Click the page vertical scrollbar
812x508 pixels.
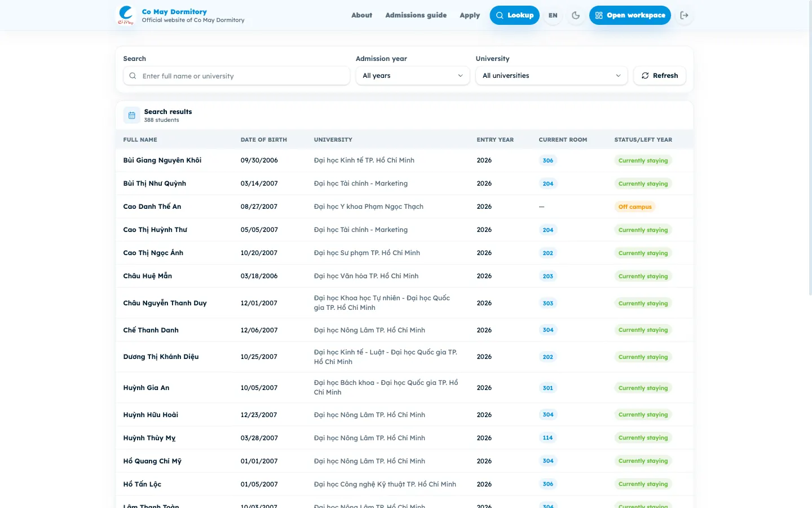click(x=809, y=254)
